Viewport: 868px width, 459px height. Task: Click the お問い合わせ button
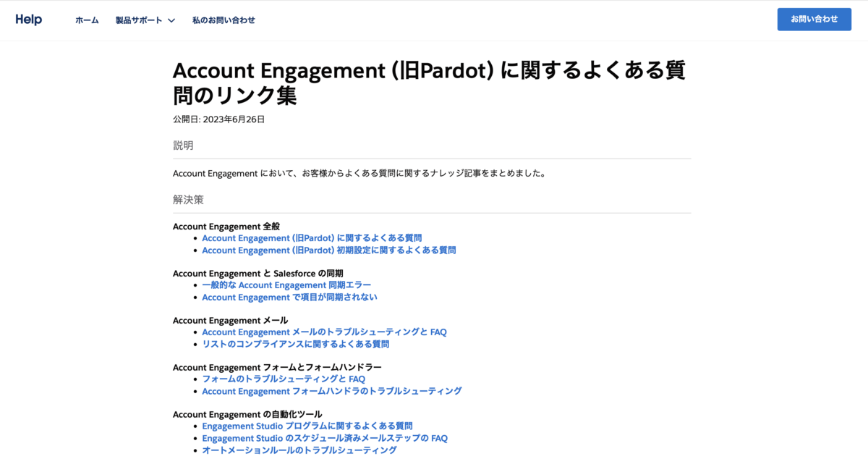point(814,20)
